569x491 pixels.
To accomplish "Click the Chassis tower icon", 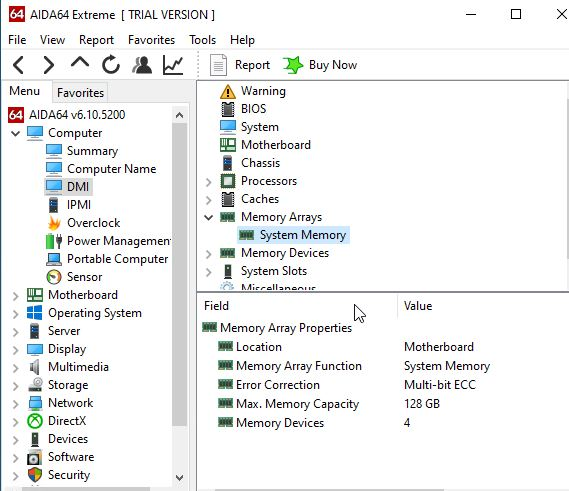I will point(228,163).
